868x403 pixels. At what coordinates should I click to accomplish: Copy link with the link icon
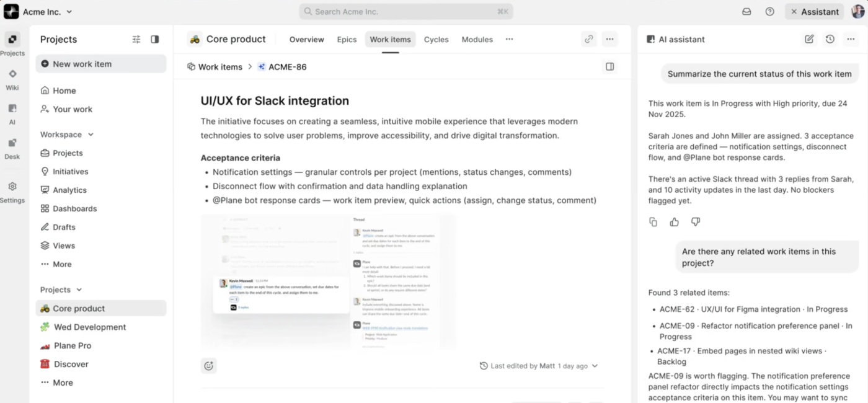(x=589, y=39)
